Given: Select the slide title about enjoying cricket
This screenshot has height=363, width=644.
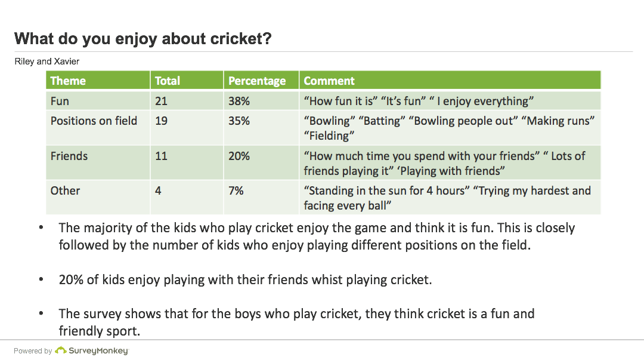Looking at the screenshot, I should [x=143, y=39].
